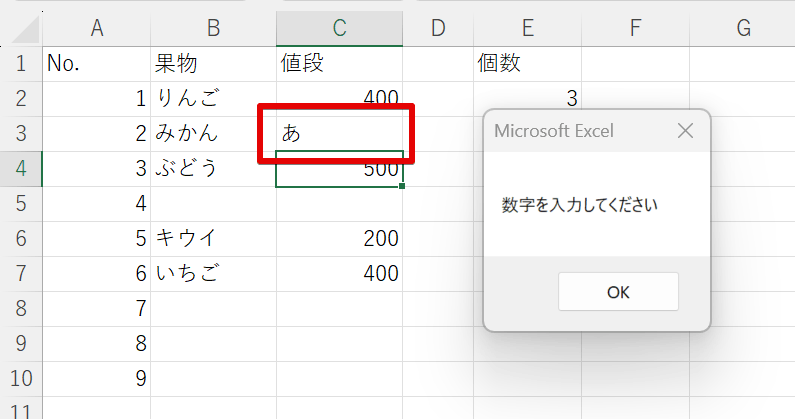The image size is (795, 419).
Task: Click the 個数 header cell
Action: click(x=527, y=64)
